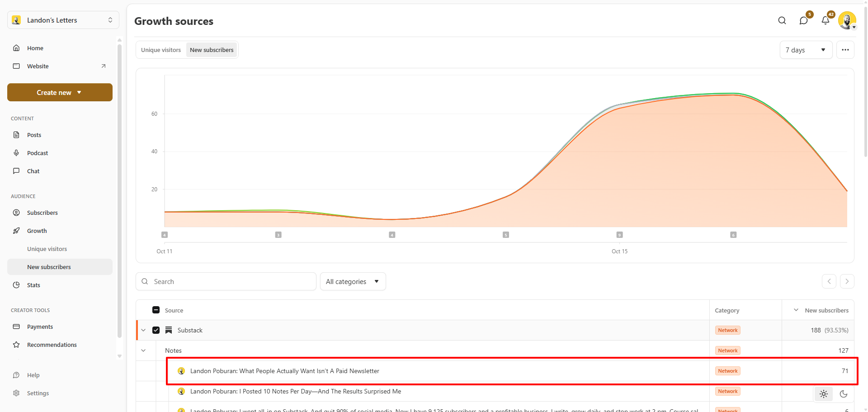Viewport: 868px width, 412px height.
Task: Switch to light mode sun icon
Action: pyautogui.click(x=824, y=394)
